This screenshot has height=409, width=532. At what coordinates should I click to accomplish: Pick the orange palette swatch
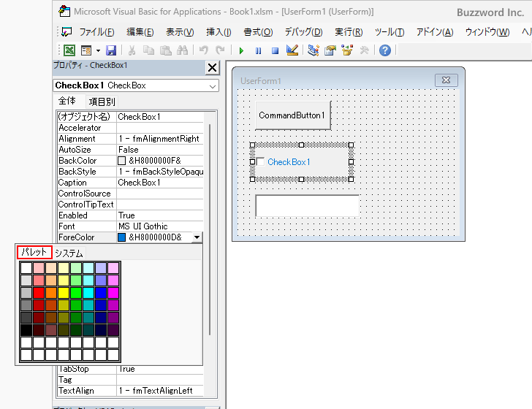pyautogui.click(x=51, y=293)
